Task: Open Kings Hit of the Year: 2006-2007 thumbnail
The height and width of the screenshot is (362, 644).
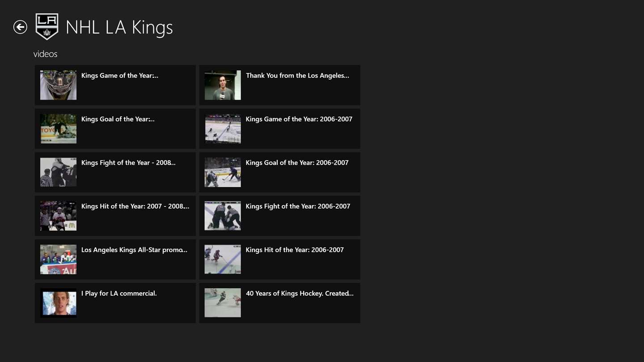Action: pyautogui.click(x=223, y=259)
